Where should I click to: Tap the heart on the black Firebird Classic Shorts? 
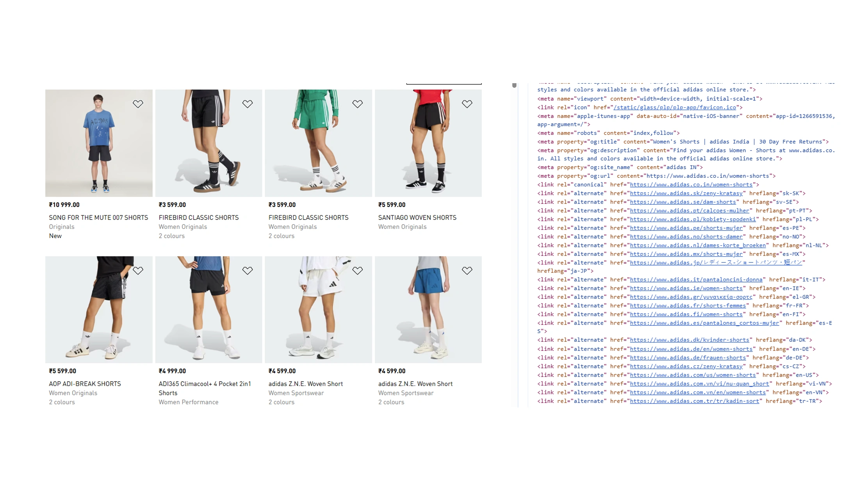coord(248,104)
